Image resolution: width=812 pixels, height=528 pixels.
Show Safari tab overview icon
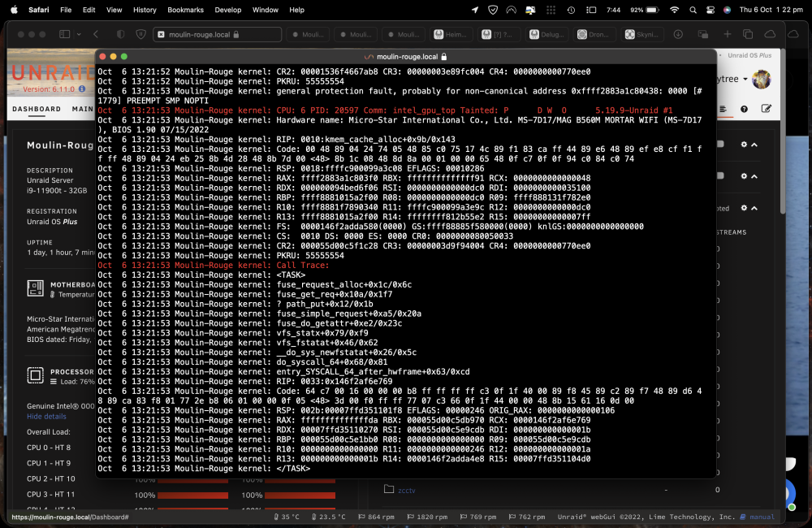pos(748,34)
